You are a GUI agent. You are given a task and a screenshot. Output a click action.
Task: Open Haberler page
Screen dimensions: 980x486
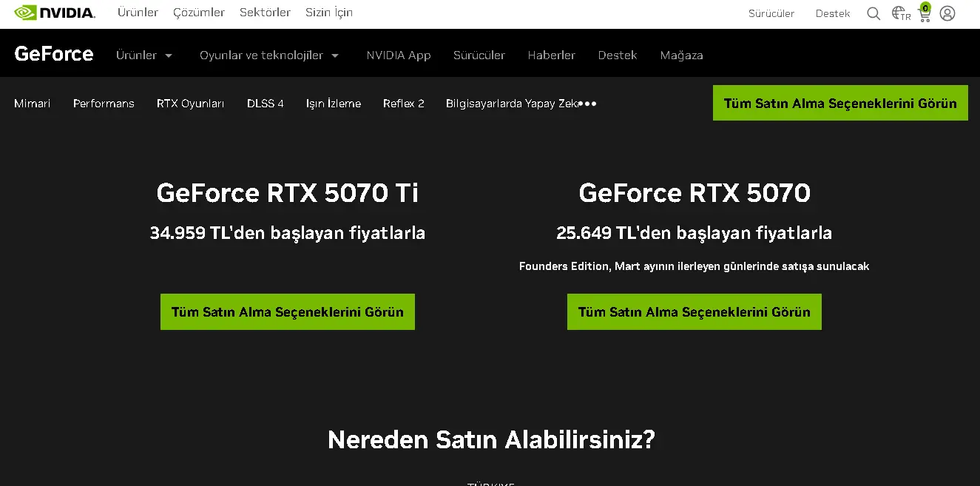[x=552, y=55]
